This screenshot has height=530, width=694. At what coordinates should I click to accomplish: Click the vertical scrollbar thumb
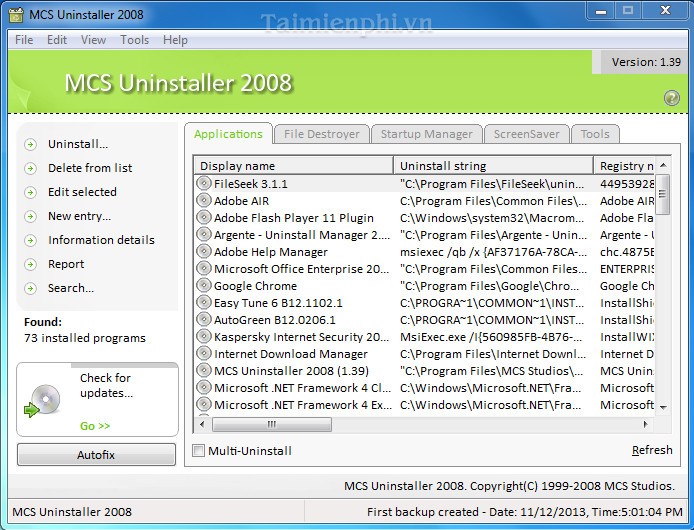click(663, 194)
